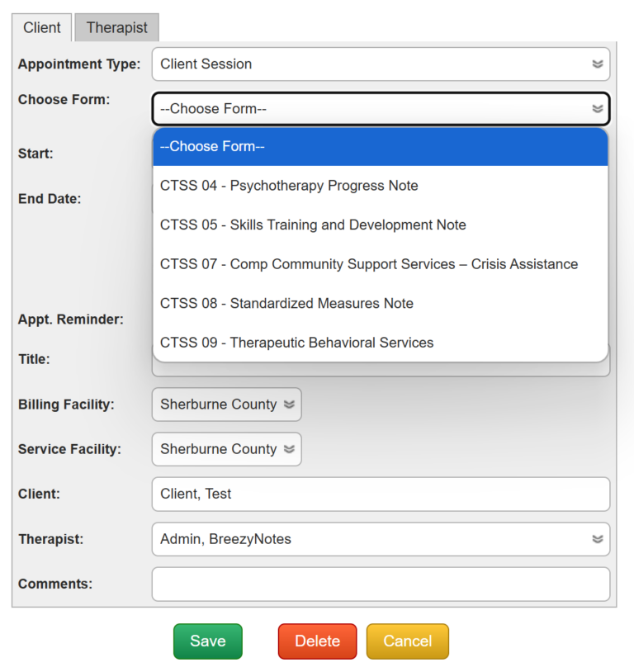
Task: Open the Appointment Type dropdown
Action: (381, 64)
